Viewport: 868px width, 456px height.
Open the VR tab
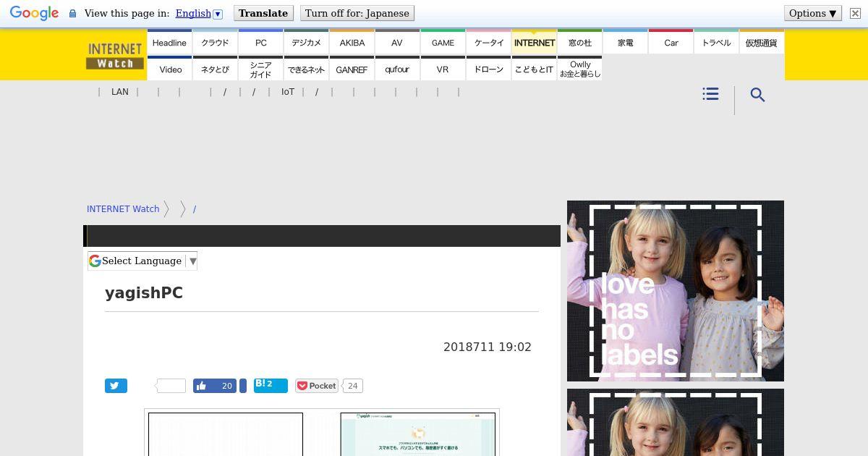[443, 69]
